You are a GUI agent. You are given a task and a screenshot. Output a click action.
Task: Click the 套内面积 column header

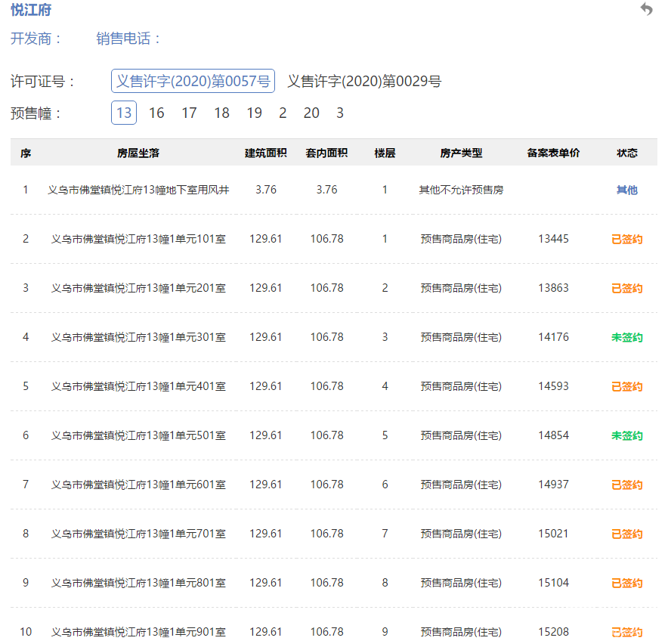326,153
